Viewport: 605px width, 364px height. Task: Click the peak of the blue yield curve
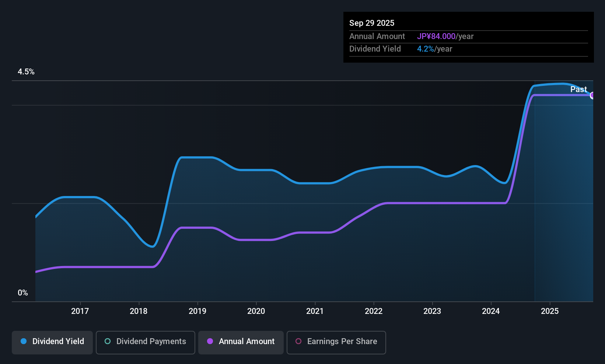[560, 84]
